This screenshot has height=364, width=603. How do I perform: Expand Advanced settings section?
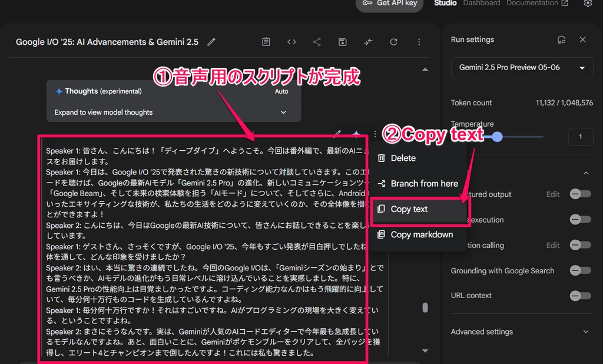pos(522,332)
